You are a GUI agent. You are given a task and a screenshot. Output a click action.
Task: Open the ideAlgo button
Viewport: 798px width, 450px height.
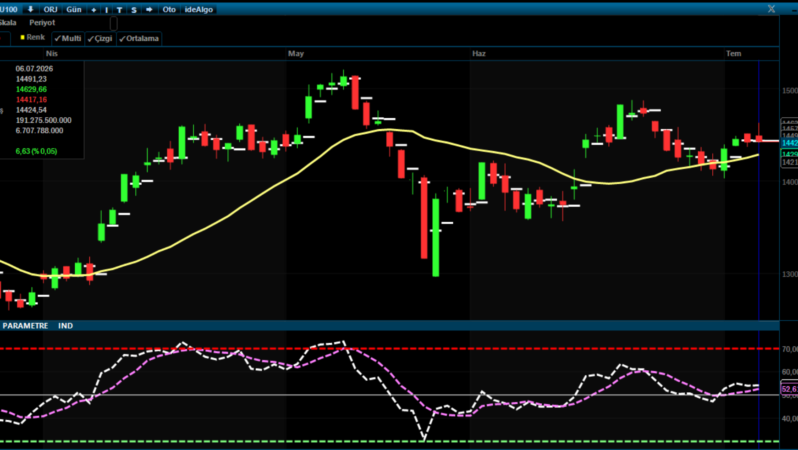(x=198, y=10)
